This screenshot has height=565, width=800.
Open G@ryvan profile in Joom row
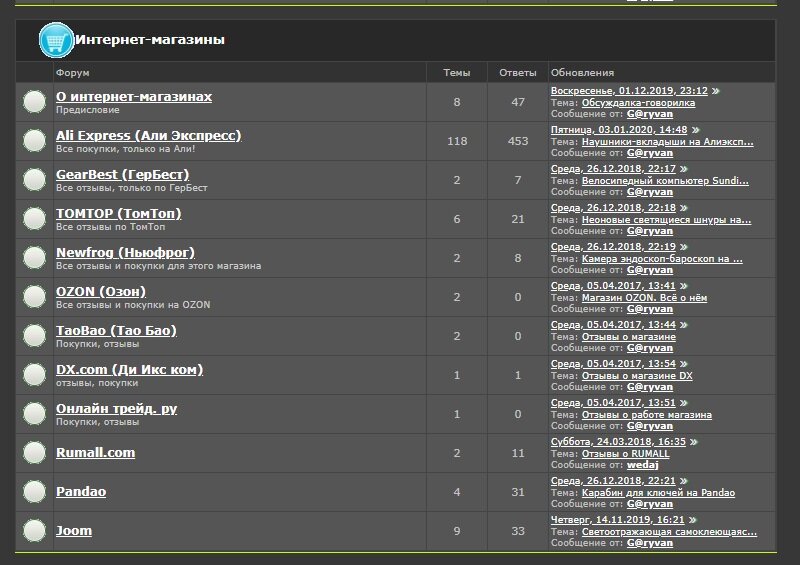[649, 543]
